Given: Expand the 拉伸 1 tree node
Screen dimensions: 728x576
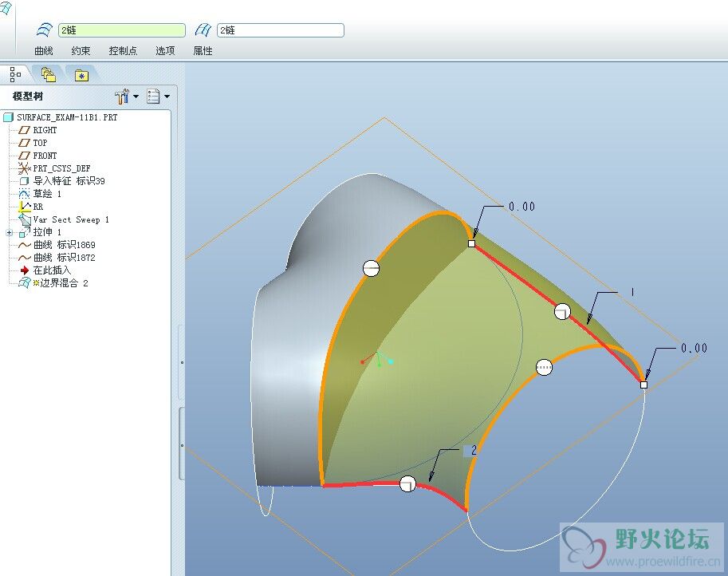Looking at the screenshot, I should pos(9,232).
